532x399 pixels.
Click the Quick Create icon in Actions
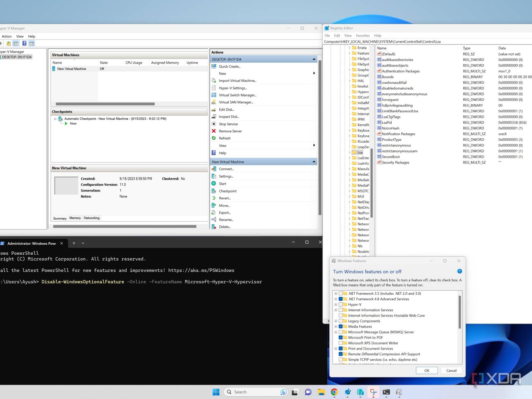click(x=214, y=66)
